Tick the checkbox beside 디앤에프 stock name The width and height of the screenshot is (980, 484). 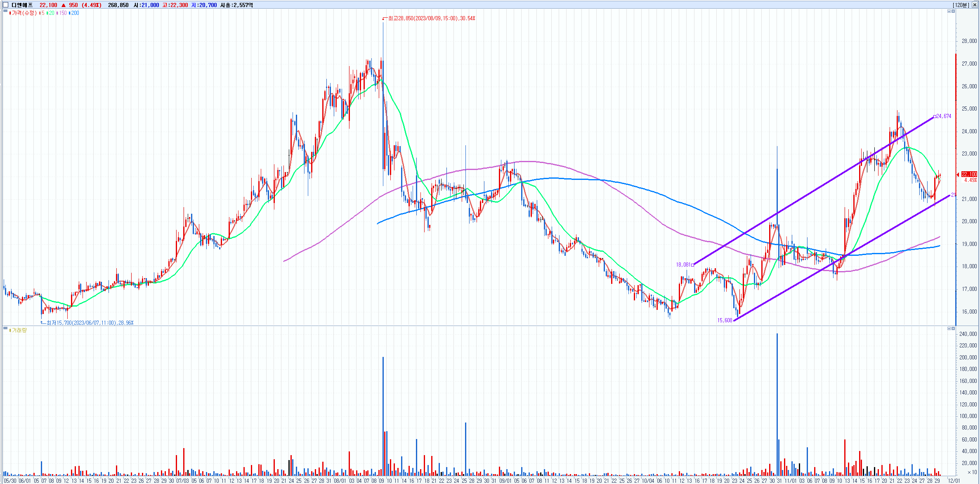pyautogui.click(x=6, y=5)
